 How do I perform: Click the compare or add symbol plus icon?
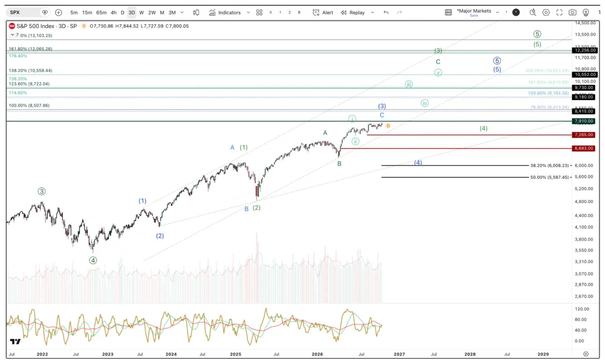tap(59, 12)
